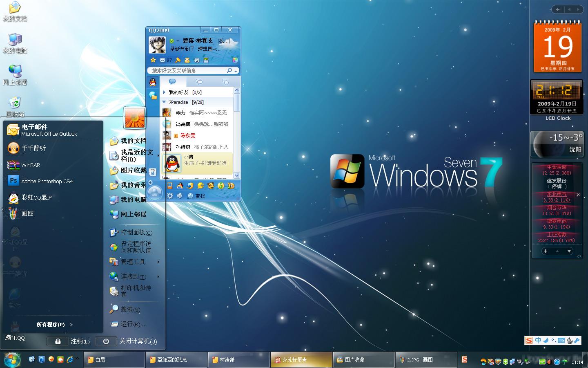Open QQ Music icon in bottom app bar
Viewport: 588px width, 368px height.
221,186
